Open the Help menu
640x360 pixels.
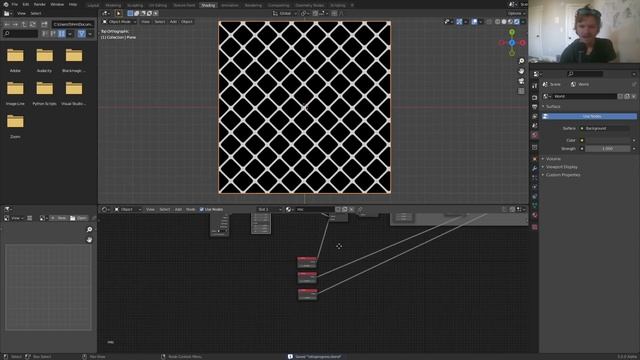tap(73, 4)
